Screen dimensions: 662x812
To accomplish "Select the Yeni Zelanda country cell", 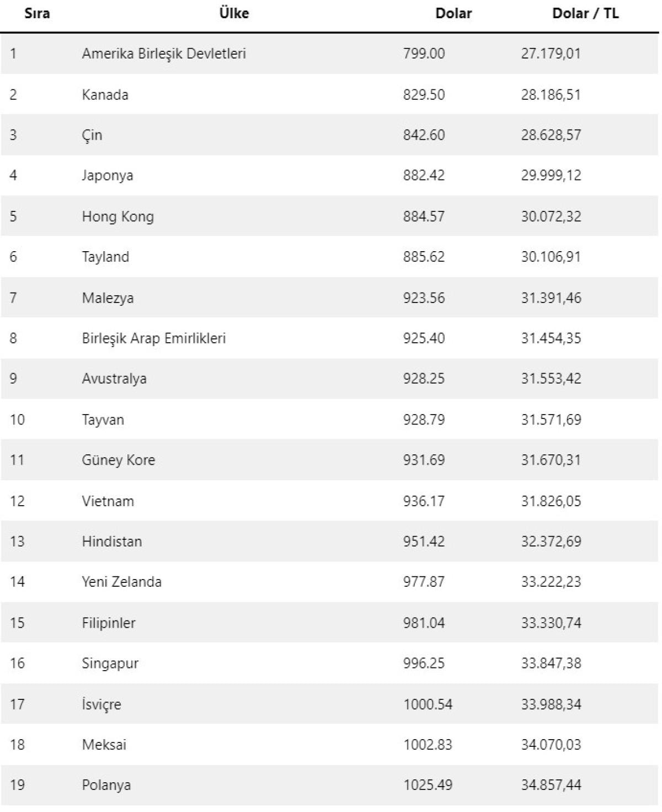I will [x=121, y=582].
